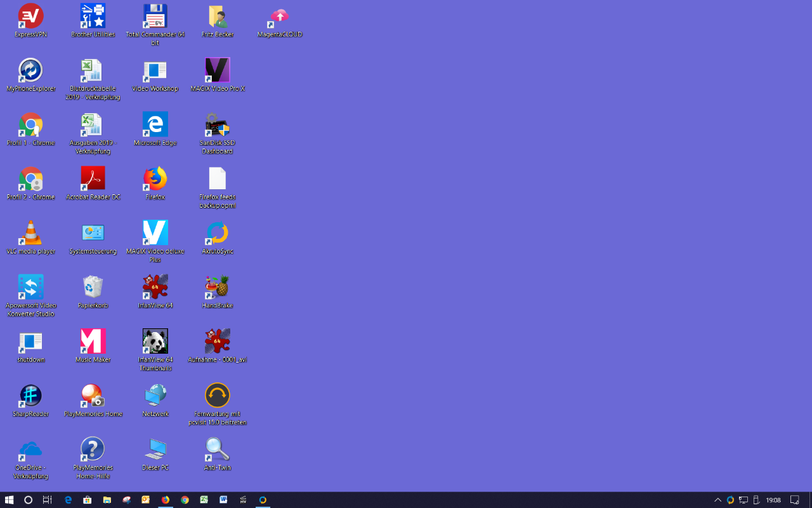This screenshot has height=508, width=812.
Task: Select Apowersoft Video Konverter Studio icon
Action: pos(30,287)
